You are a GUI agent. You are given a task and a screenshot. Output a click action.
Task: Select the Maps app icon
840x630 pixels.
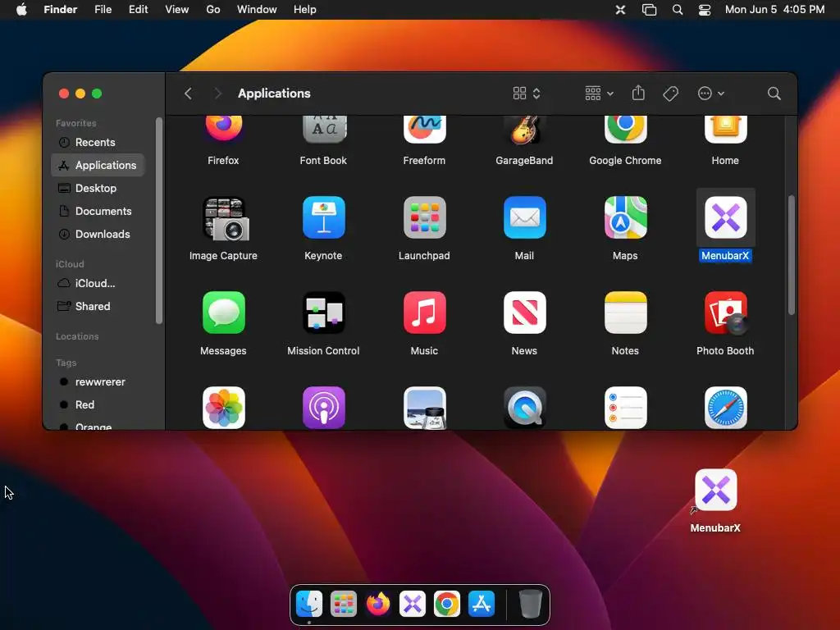625,217
